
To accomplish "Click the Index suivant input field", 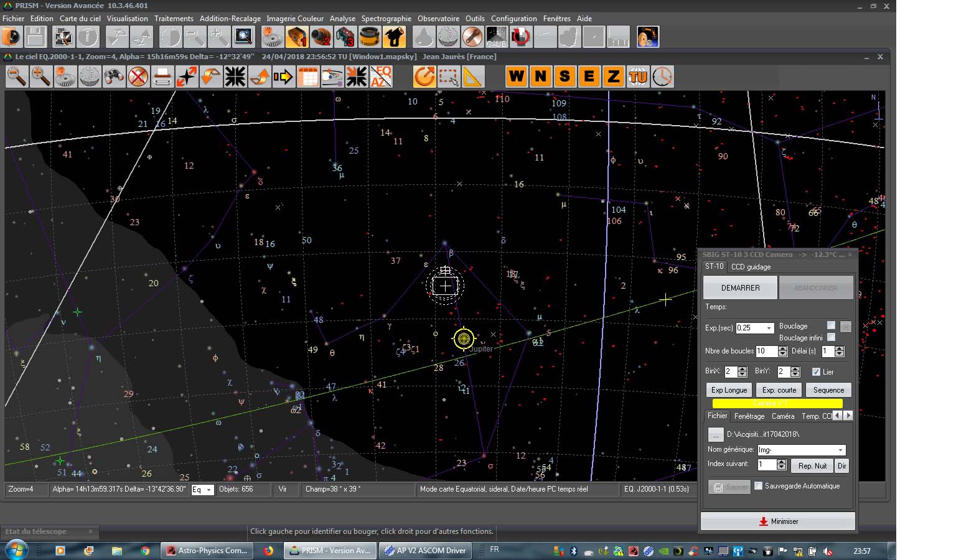I will click(x=766, y=465).
